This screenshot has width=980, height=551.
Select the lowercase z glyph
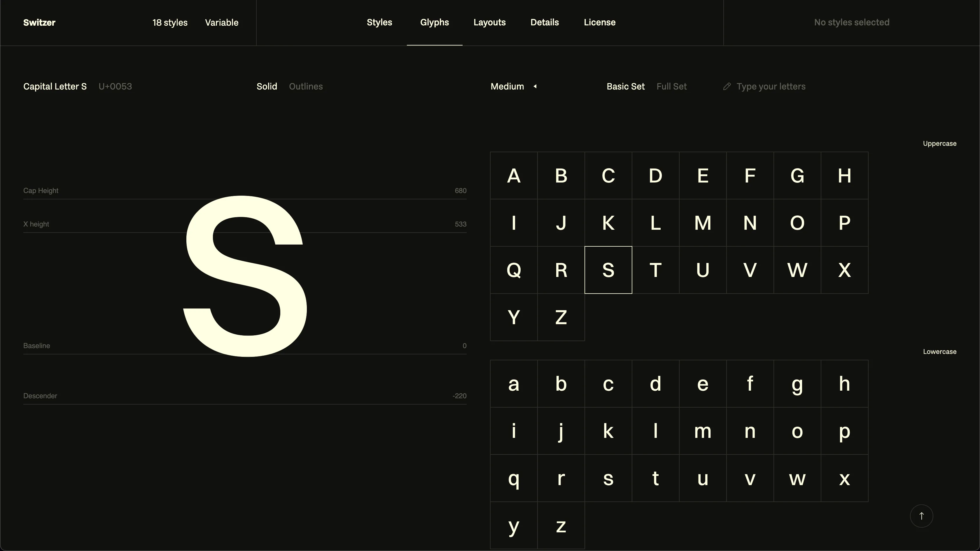pos(561,526)
